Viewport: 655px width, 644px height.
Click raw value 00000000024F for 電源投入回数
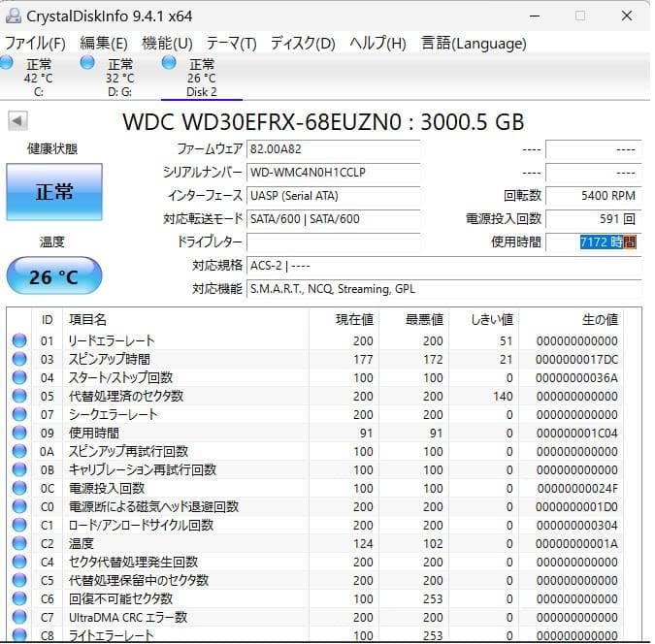[x=577, y=488]
